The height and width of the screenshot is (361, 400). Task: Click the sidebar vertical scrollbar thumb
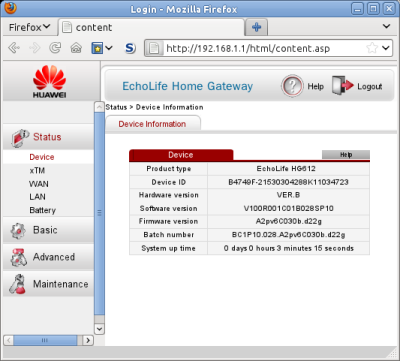point(99,213)
